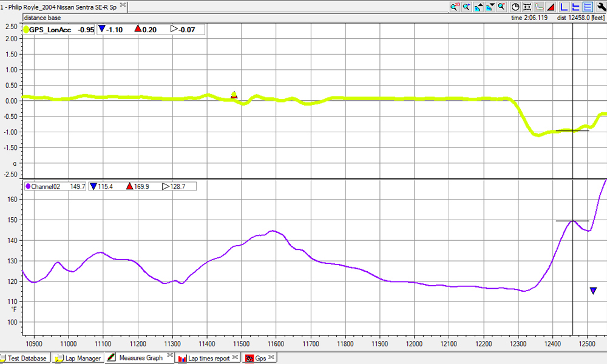The width and height of the screenshot is (607, 364).
Task: Click the yellow GPS_LonAcc channel color dot
Action: tap(26, 30)
